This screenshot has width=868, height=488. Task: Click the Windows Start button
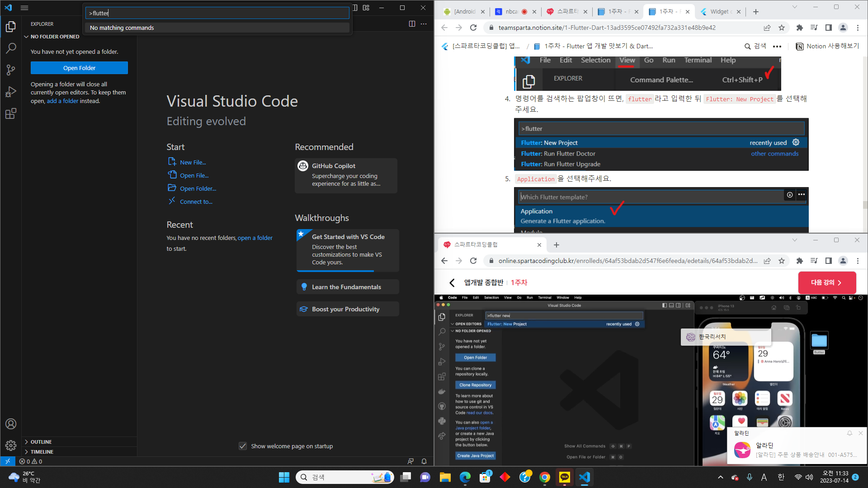(284, 477)
